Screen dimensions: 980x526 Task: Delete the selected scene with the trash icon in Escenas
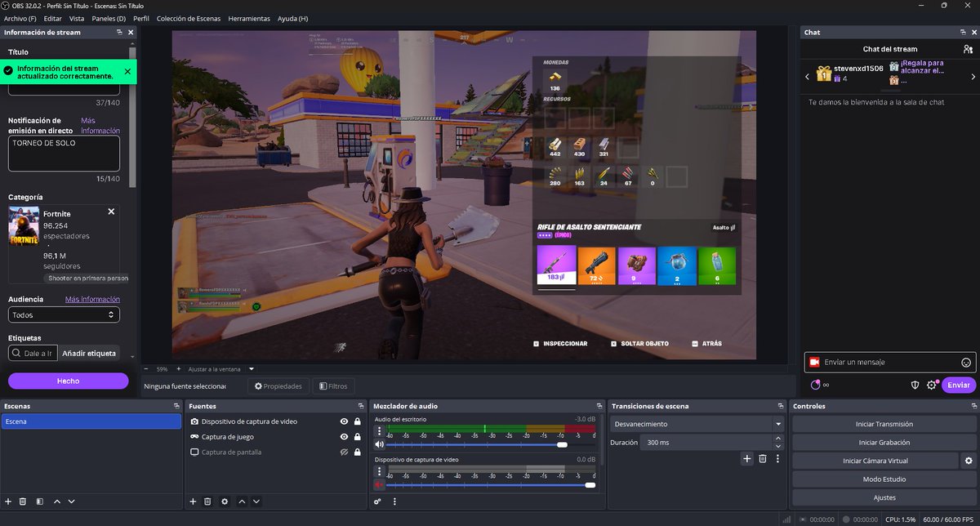point(23,501)
